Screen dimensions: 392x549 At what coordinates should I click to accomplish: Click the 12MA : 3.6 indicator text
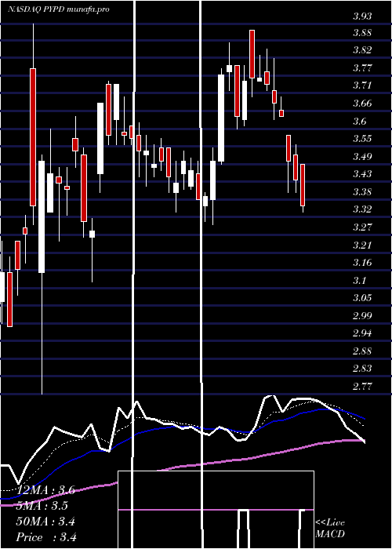(x=45, y=490)
